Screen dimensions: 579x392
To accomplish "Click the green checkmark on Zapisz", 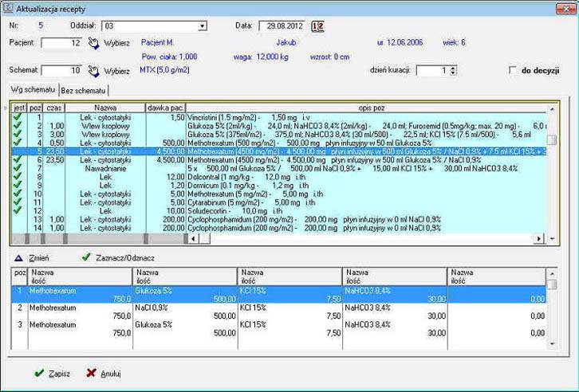I will 38,373.
